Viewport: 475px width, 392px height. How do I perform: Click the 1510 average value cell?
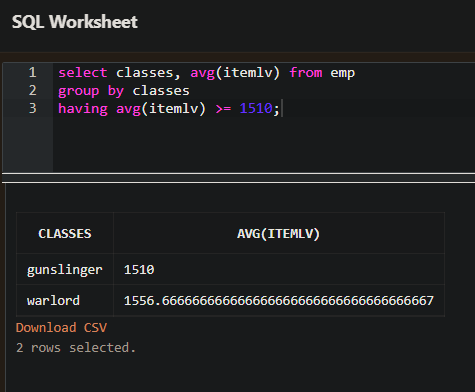(x=279, y=269)
